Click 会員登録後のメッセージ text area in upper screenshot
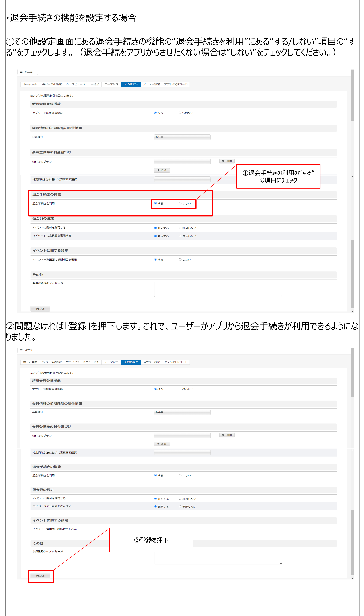 [x=218, y=289]
